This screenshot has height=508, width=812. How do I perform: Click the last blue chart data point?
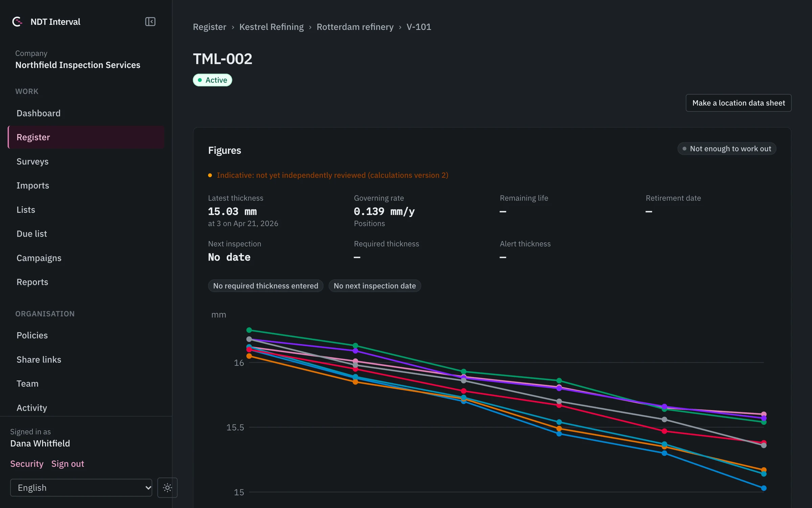[x=764, y=488]
